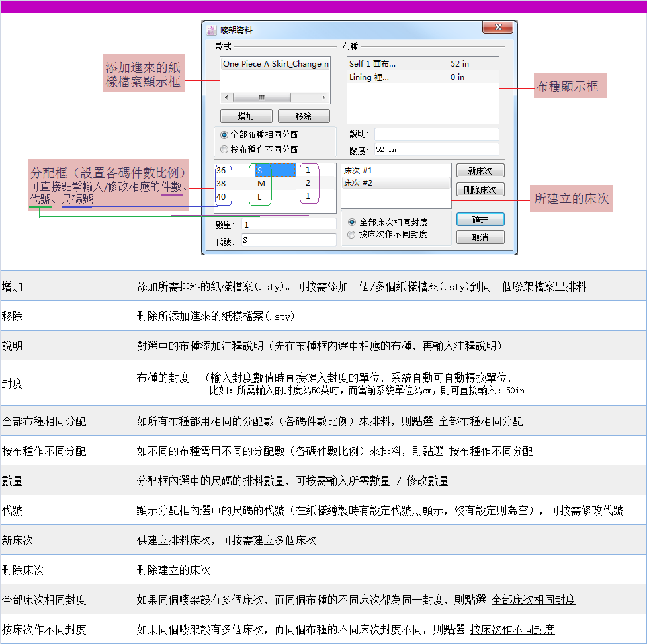Close the 嘜架資料 dialog window
The width and height of the screenshot is (647, 644).
[x=498, y=29]
